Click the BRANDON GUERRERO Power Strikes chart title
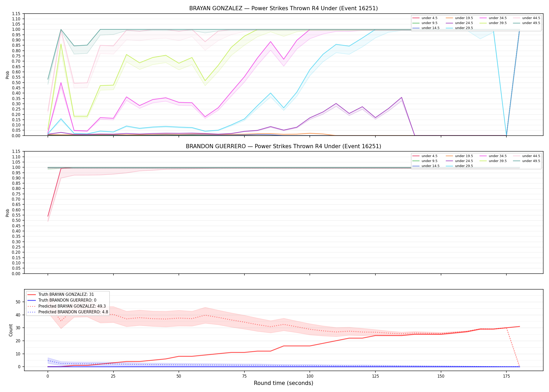Viewport: 549px width, 392px height. coord(283,146)
